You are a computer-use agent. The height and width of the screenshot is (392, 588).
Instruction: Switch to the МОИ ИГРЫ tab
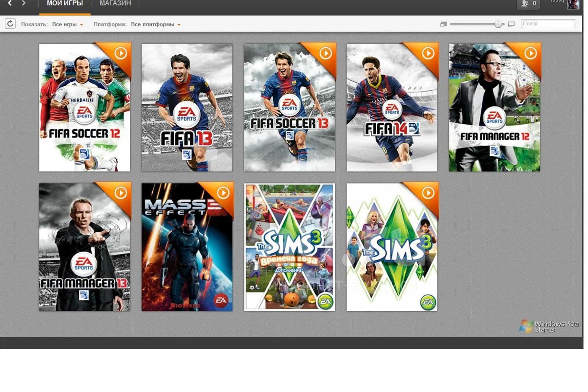pyautogui.click(x=65, y=4)
